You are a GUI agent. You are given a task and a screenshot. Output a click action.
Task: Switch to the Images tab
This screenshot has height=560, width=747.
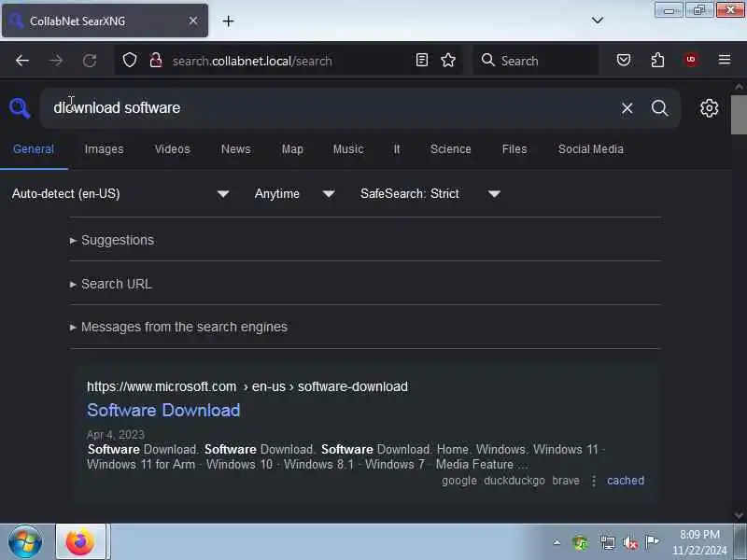(x=104, y=149)
